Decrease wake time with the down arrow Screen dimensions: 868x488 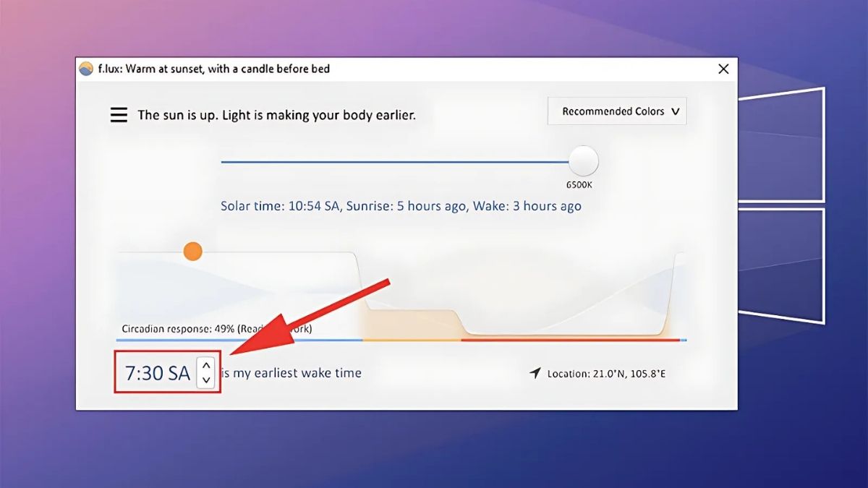click(x=206, y=380)
